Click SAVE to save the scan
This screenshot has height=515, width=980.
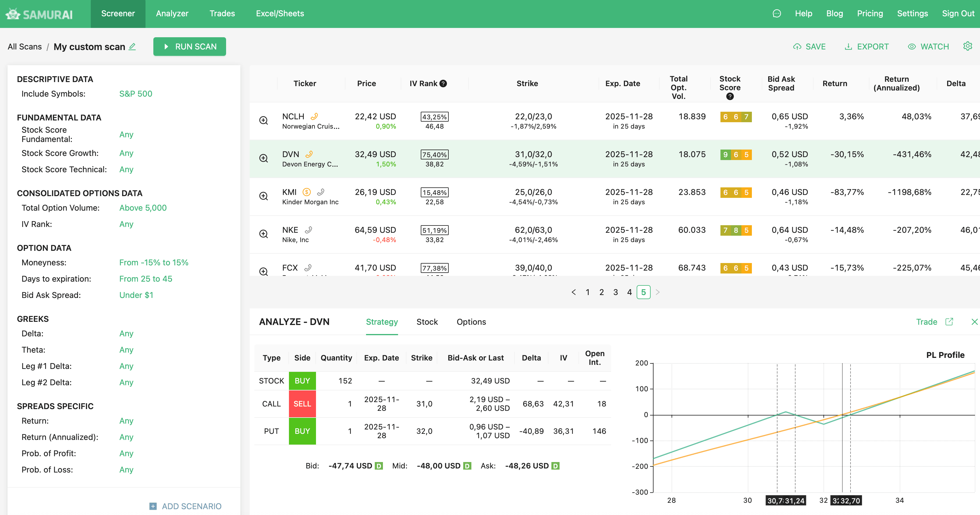pos(809,46)
